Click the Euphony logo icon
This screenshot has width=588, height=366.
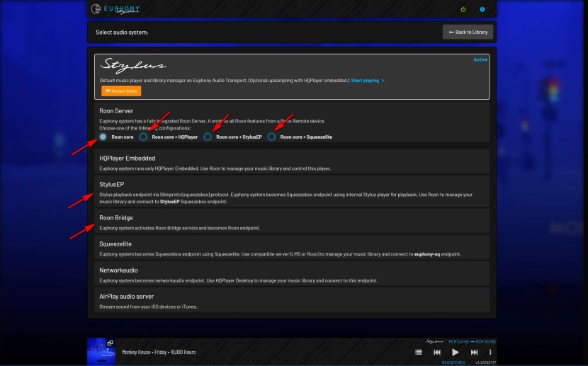96,9
